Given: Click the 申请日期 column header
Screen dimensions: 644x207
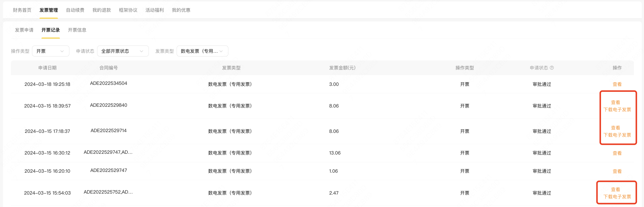Looking at the screenshot, I should 47,68.
